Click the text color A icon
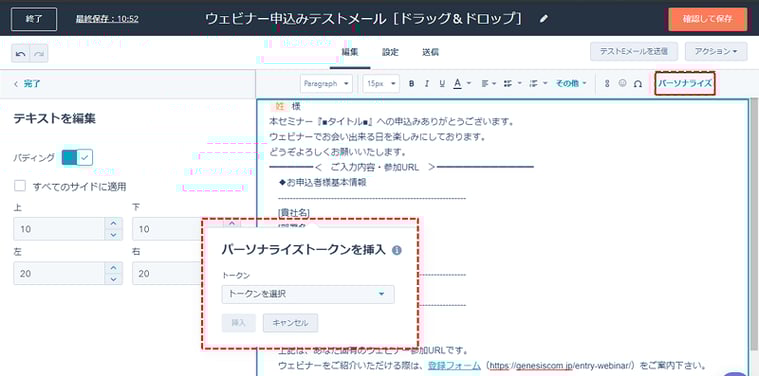Screen dimensions: 759x376 pyautogui.click(x=457, y=84)
